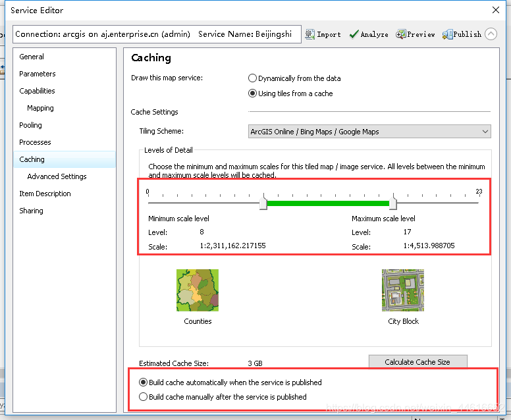This screenshot has width=511, height=420.
Task: Open the Sharing page
Action: click(x=32, y=211)
